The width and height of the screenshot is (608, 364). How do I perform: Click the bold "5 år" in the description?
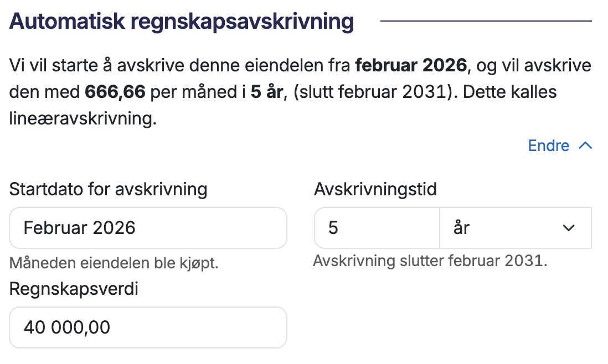(x=267, y=92)
